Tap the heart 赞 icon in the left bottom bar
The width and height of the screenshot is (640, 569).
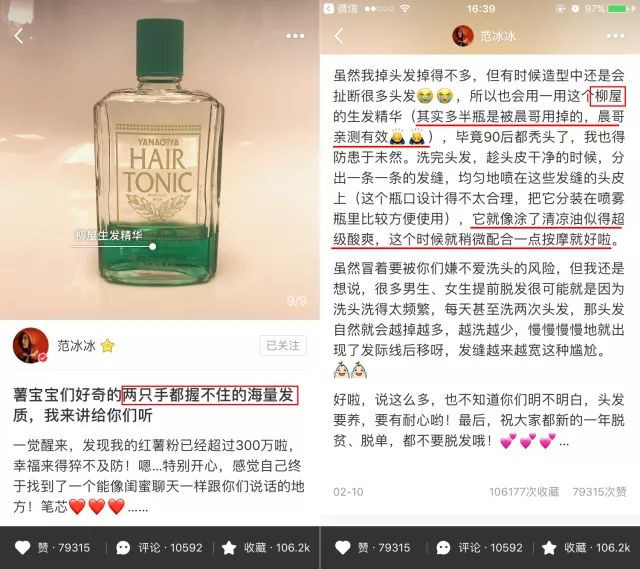22,547
